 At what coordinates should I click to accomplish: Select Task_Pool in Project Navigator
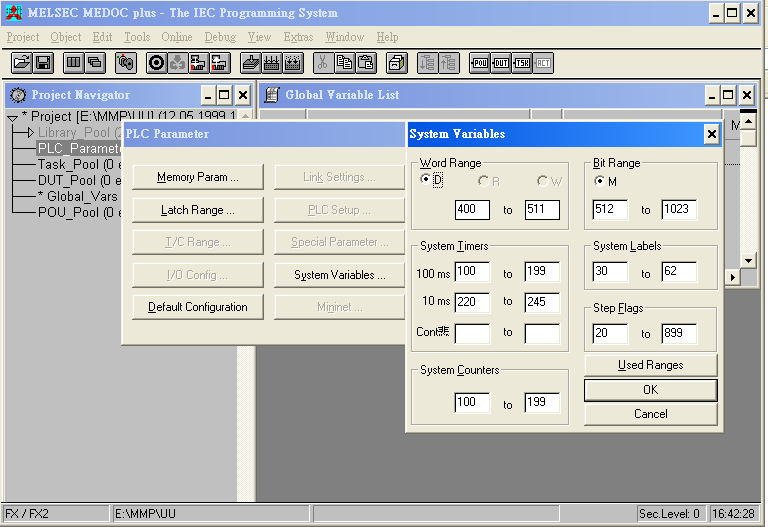79,165
